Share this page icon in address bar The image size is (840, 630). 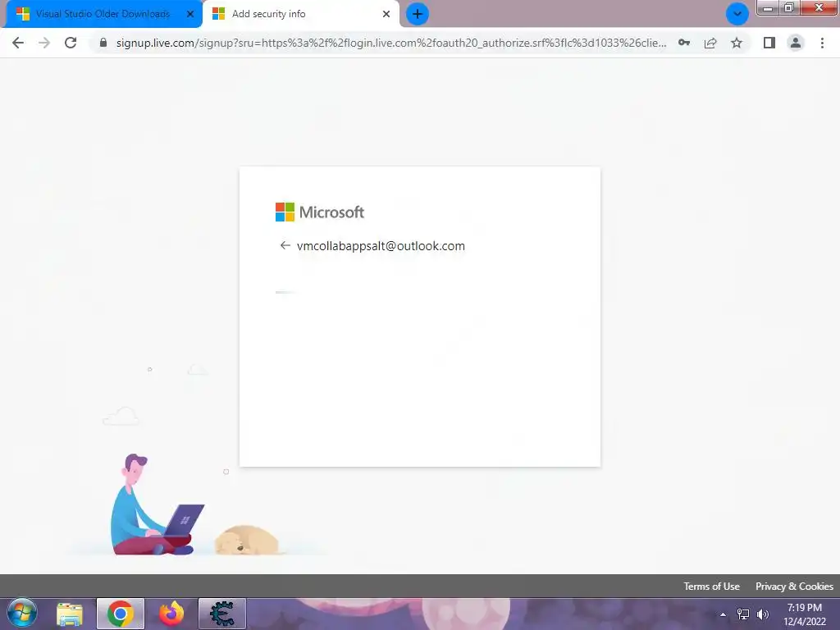(x=710, y=43)
